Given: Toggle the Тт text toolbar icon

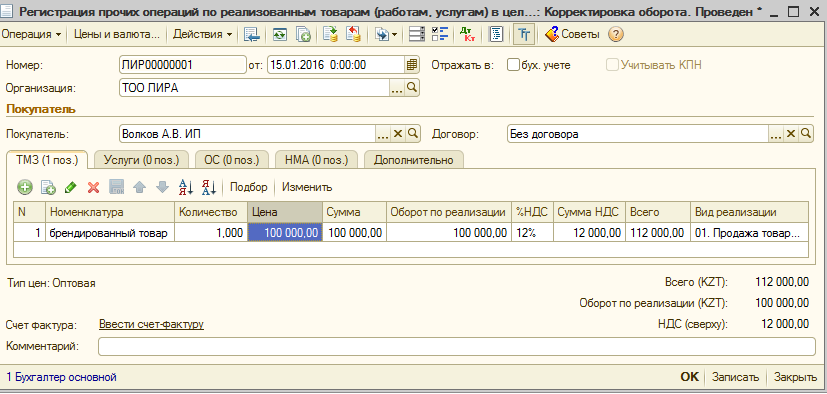Looking at the screenshot, I should (x=524, y=35).
